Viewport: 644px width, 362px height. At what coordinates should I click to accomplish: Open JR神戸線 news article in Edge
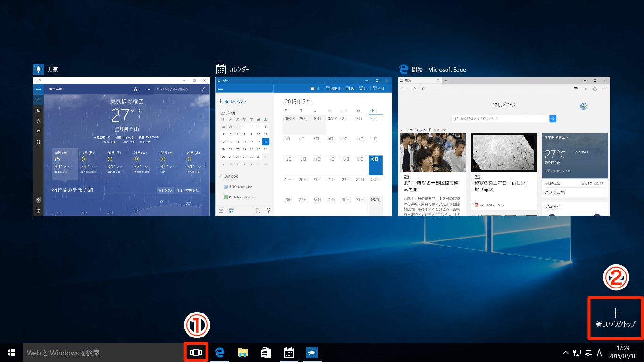pyautogui.click(x=433, y=174)
